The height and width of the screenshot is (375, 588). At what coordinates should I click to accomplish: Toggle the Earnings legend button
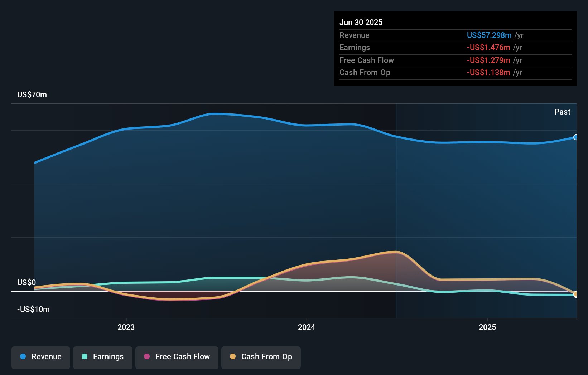click(103, 357)
